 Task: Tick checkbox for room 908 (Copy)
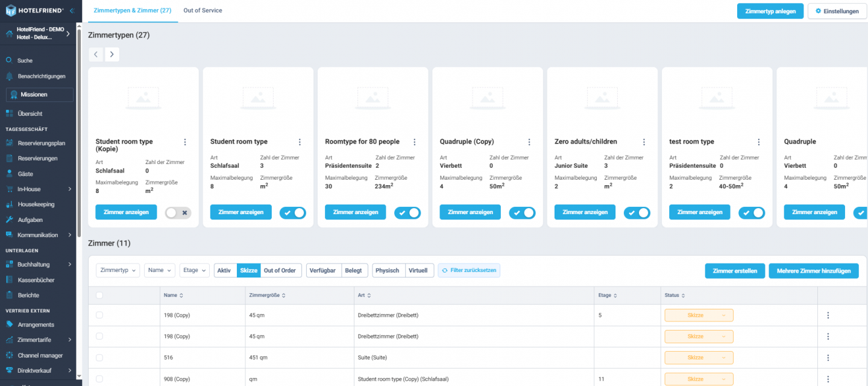coord(99,379)
